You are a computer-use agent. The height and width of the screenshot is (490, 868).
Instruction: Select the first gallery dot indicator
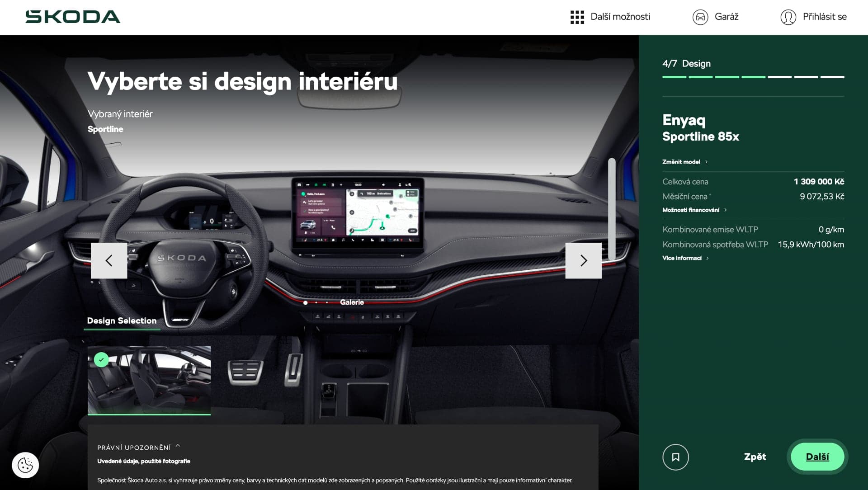click(x=306, y=302)
